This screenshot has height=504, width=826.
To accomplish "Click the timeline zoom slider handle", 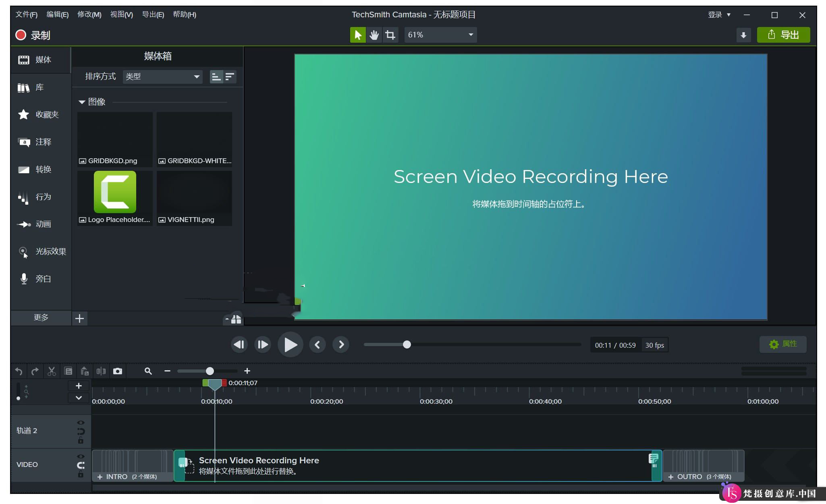I will coord(210,371).
